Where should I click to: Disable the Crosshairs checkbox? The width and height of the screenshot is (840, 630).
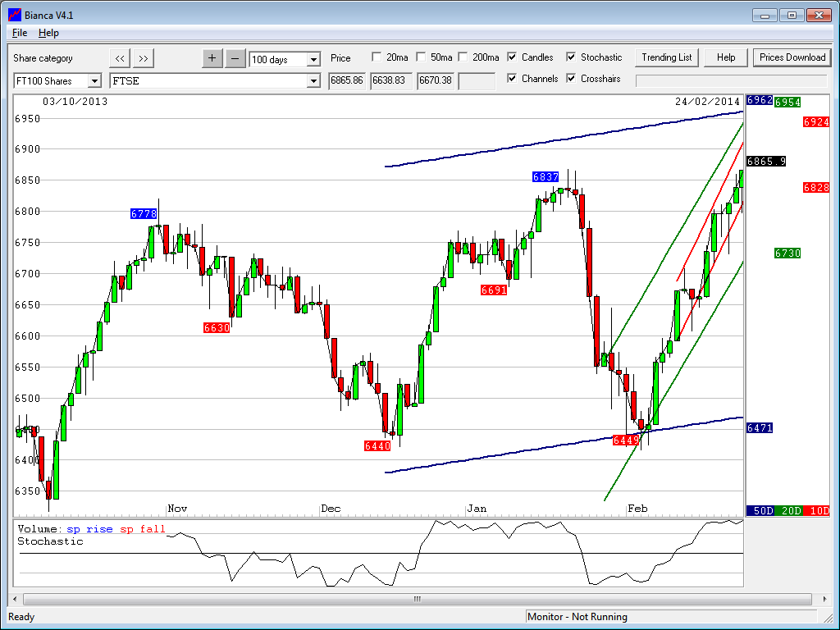(572, 79)
